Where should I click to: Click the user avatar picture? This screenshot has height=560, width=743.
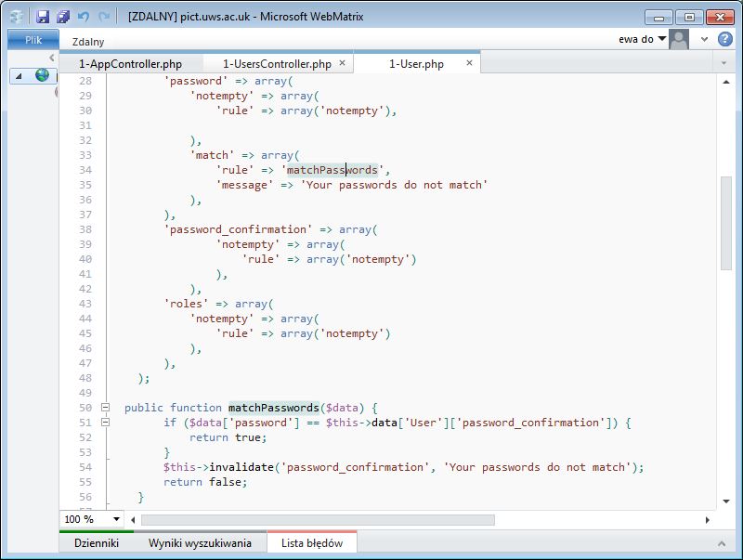pyautogui.click(x=679, y=39)
